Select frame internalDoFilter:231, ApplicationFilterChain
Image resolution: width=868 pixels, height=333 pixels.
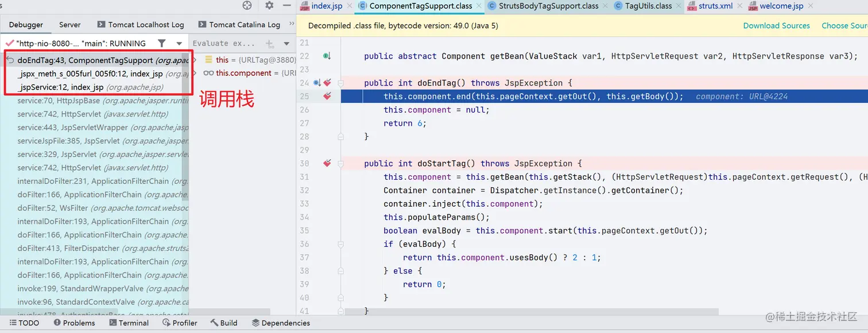[94, 181]
